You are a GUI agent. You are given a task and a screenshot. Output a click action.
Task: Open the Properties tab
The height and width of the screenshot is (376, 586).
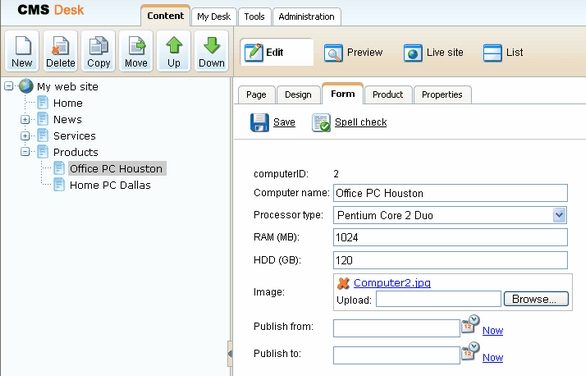[442, 95]
